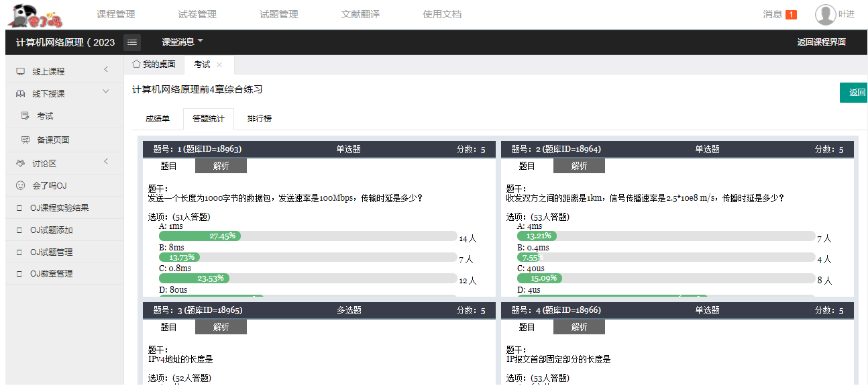Click the panda site logo
The image size is (868, 386).
pos(36,14)
